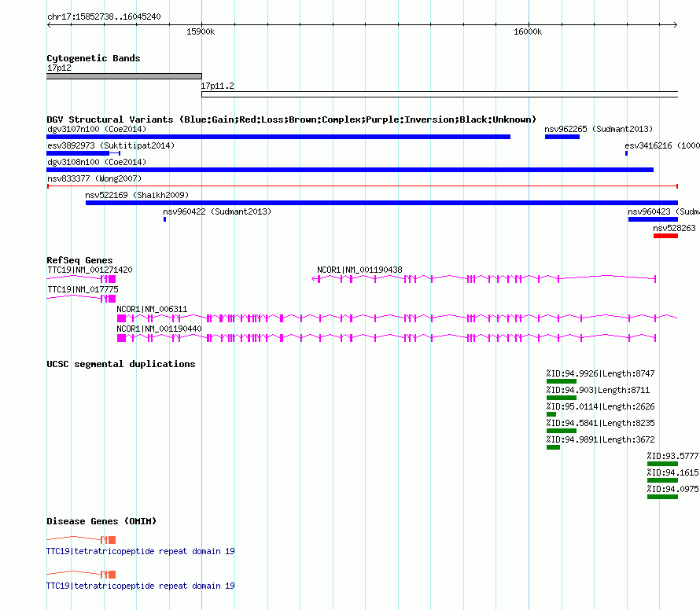Click the dgv3107n100 (Coe2014) blue gain bar
The image size is (700, 610).
[x=278, y=137]
